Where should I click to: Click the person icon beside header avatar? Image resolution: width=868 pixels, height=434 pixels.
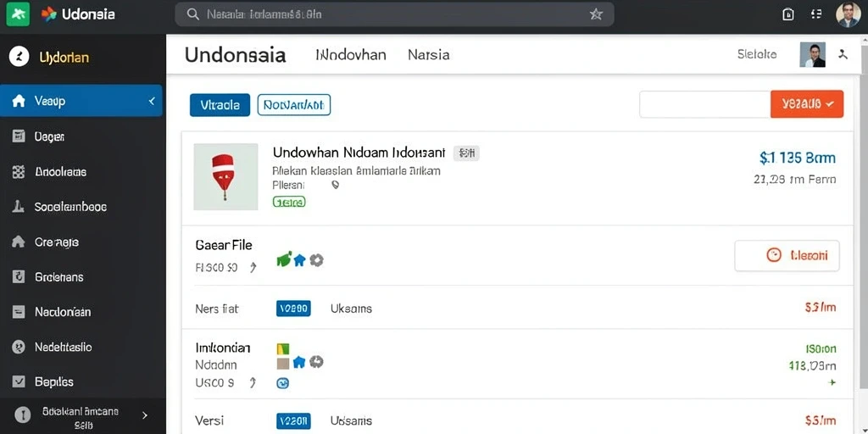(843, 54)
